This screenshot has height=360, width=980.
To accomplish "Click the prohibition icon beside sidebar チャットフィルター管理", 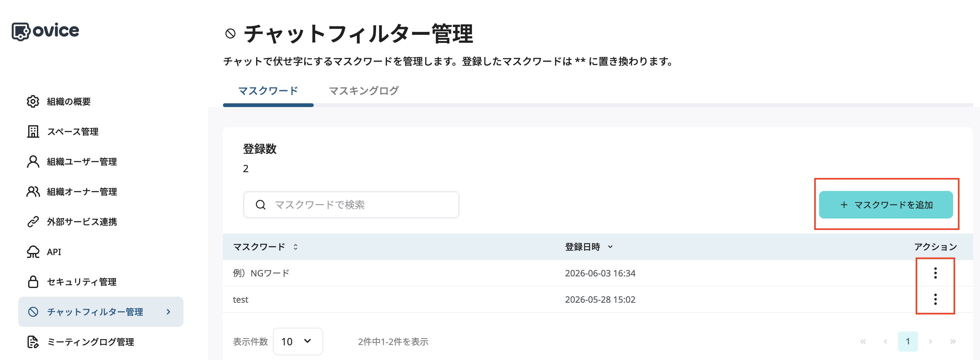I will 33,312.
